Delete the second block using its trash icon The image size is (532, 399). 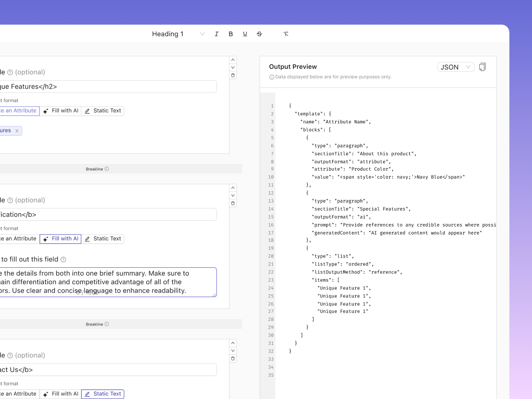(233, 203)
